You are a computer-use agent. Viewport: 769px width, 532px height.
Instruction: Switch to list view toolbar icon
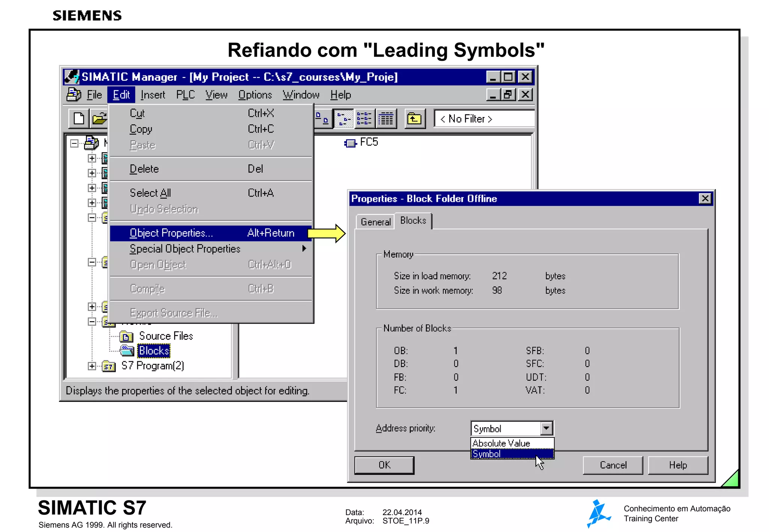pyautogui.click(x=364, y=119)
